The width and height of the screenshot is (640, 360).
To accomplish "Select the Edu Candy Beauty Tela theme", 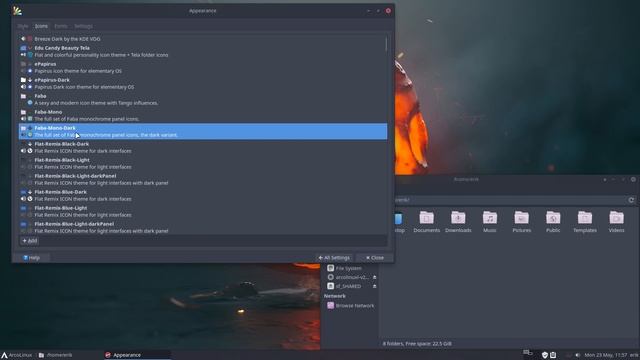I will pos(203,51).
